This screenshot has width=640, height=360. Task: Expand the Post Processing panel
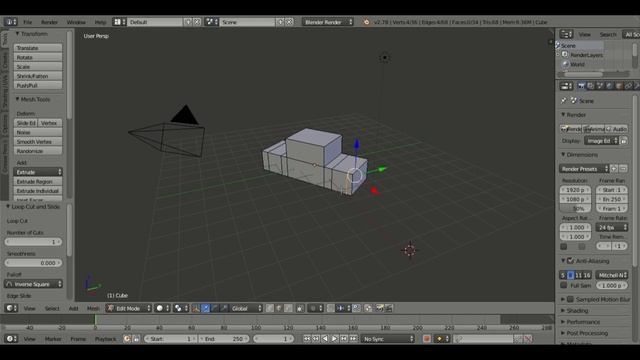click(x=587, y=333)
